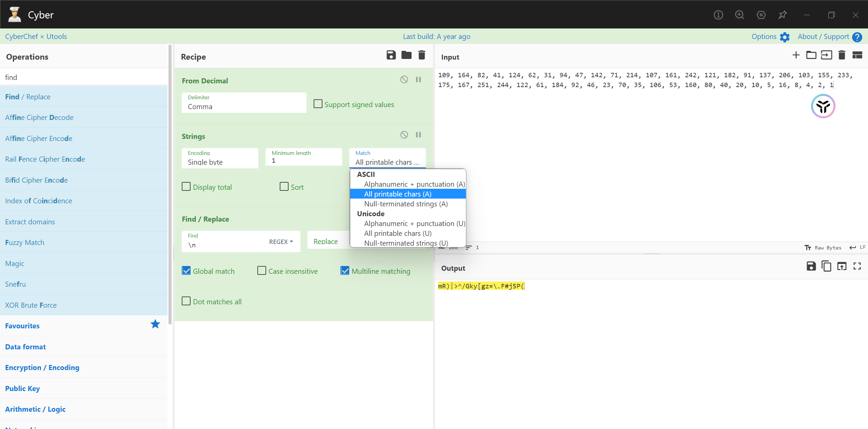868x429 pixels.
Task: Open the Options link
Action: point(764,36)
